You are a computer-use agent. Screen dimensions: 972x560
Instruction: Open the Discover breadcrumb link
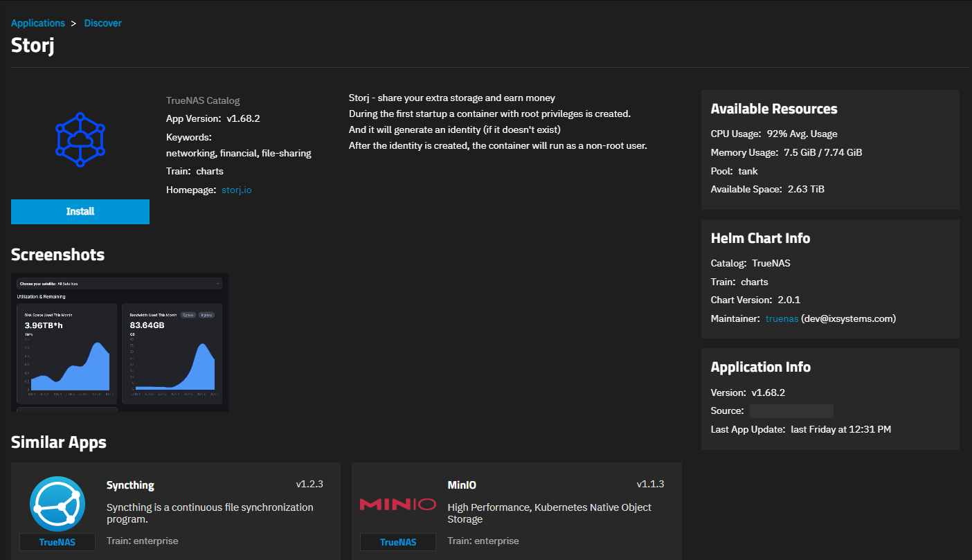[103, 23]
